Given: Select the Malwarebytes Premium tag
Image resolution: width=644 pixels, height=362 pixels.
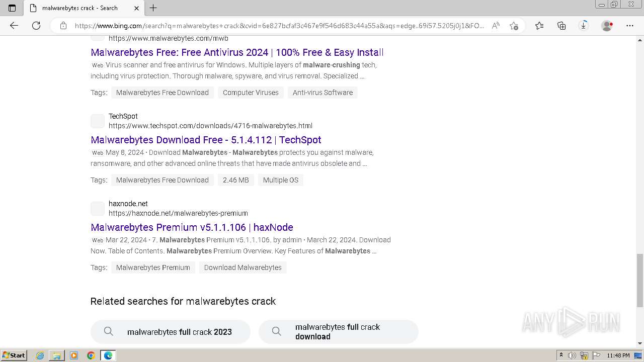Looking at the screenshot, I should [x=153, y=267].
